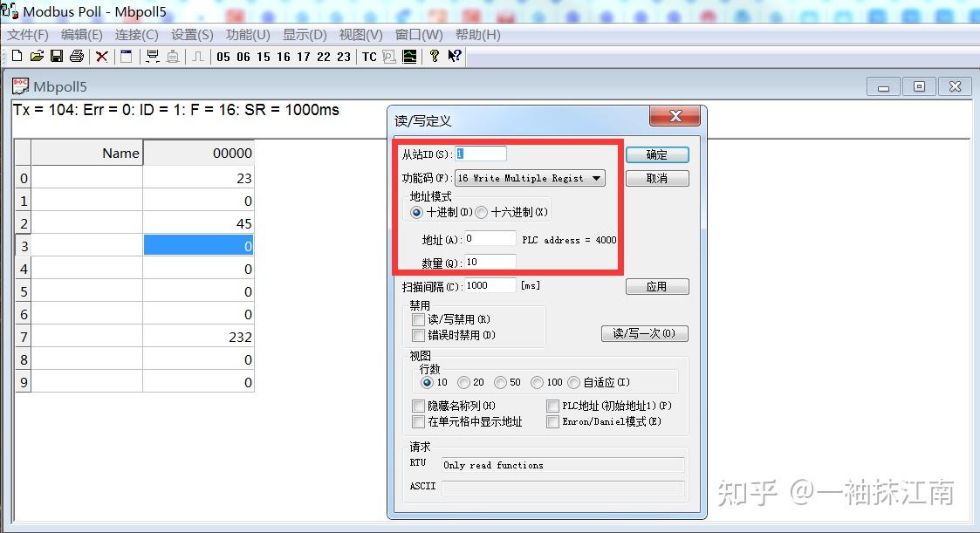Click the 读/写一次 button
The width and height of the screenshot is (980, 533).
(x=645, y=333)
